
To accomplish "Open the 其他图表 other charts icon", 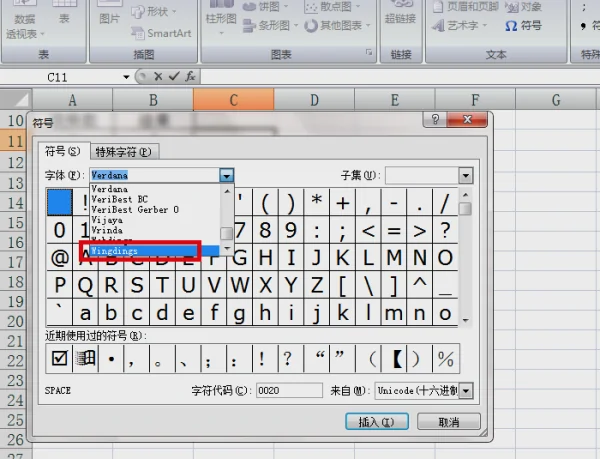I will coord(337,26).
